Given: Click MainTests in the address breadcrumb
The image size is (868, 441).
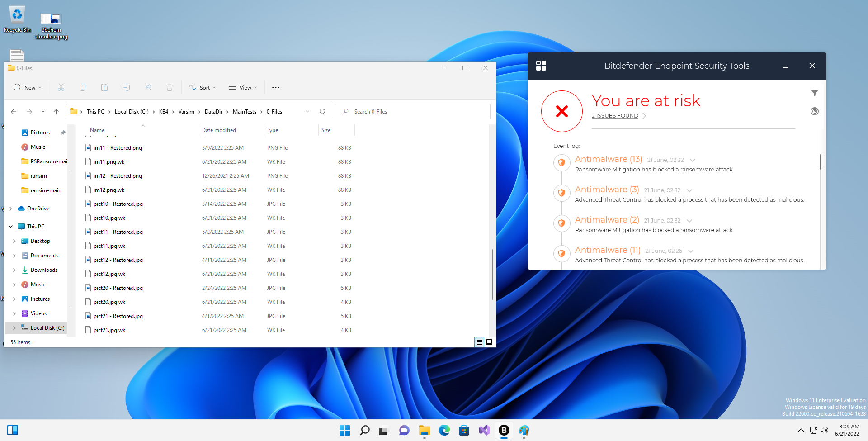Looking at the screenshot, I should point(245,112).
